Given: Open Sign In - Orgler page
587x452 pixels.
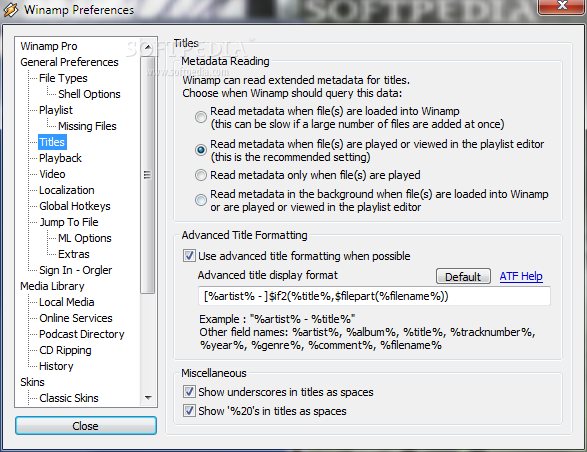Looking at the screenshot, I should pos(76,270).
